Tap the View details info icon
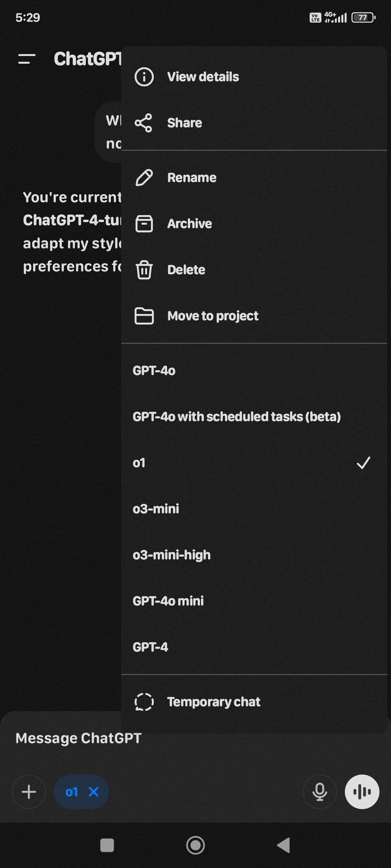This screenshot has width=391, height=868. coord(144,77)
